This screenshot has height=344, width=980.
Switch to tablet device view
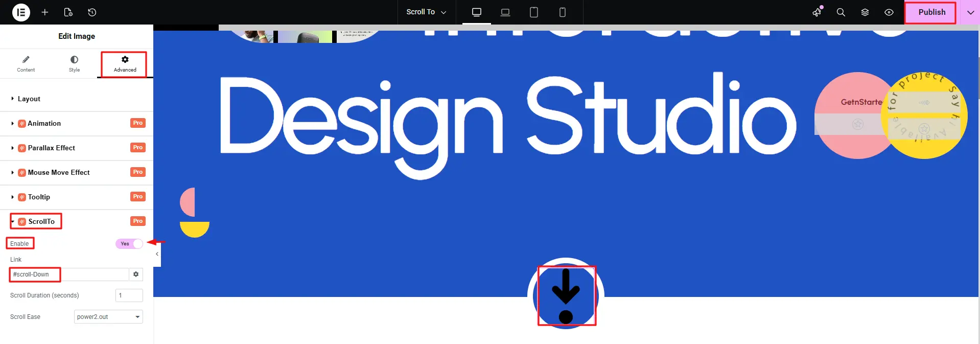coord(534,12)
